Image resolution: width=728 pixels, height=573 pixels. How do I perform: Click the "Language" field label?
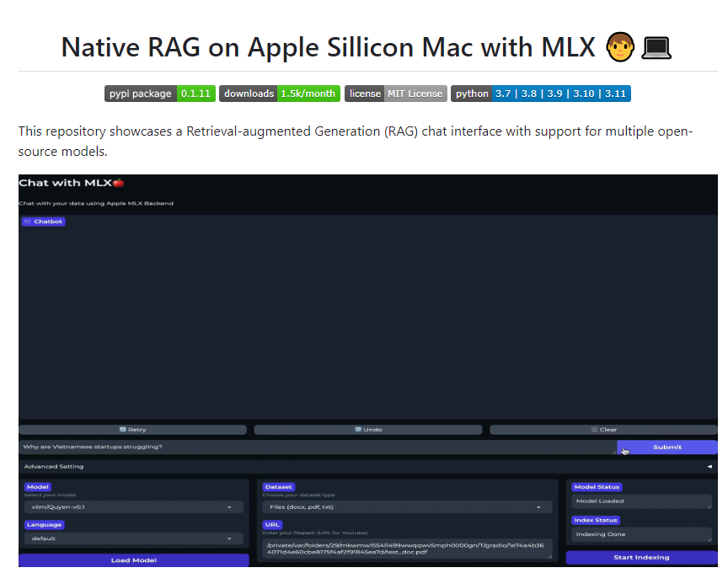(44, 525)
